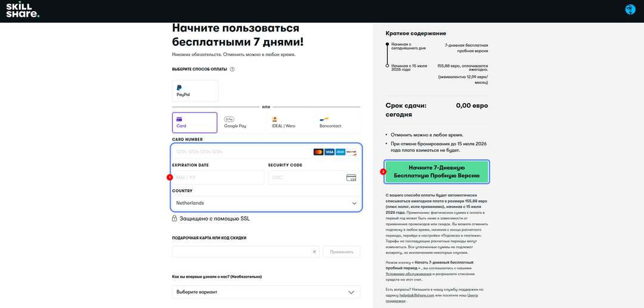Click the 0,00 евро total amount
Image resolution: width=644 pixels, height=308 pixels.
(x=472, y=105)
